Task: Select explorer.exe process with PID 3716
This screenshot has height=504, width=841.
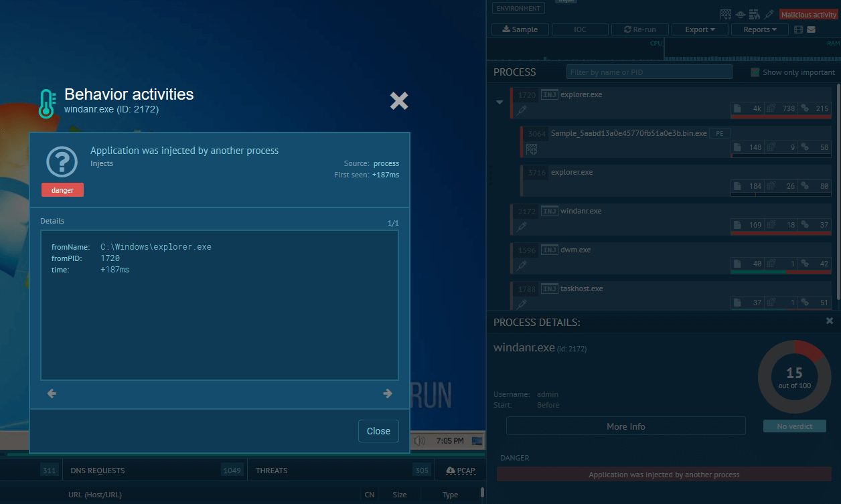Action: pos(676,181)
